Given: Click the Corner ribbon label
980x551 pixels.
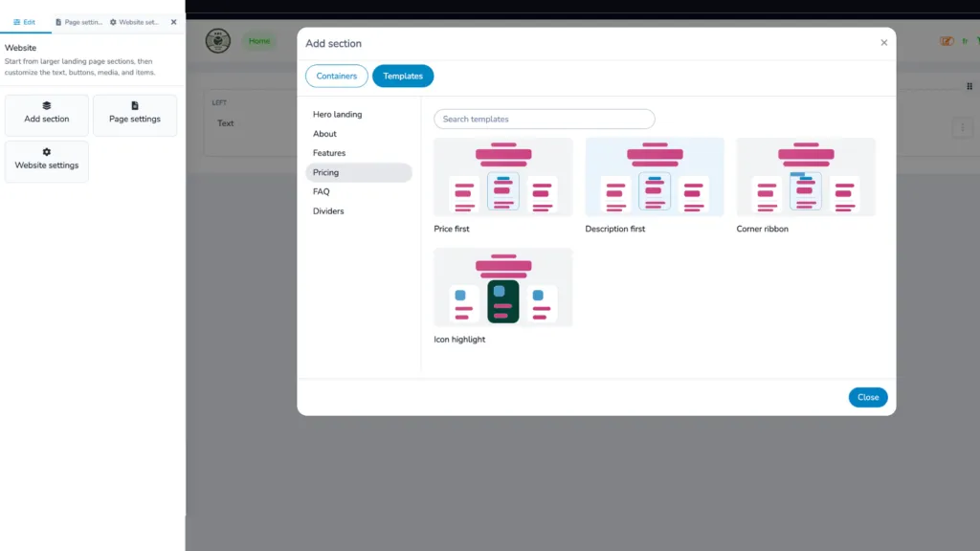Looking at the screenshot, I should pos(763,229).
